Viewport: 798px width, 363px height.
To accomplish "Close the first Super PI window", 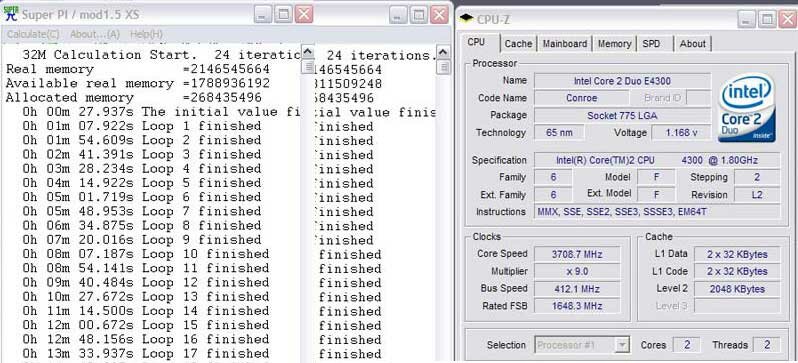I will (304, 14).
